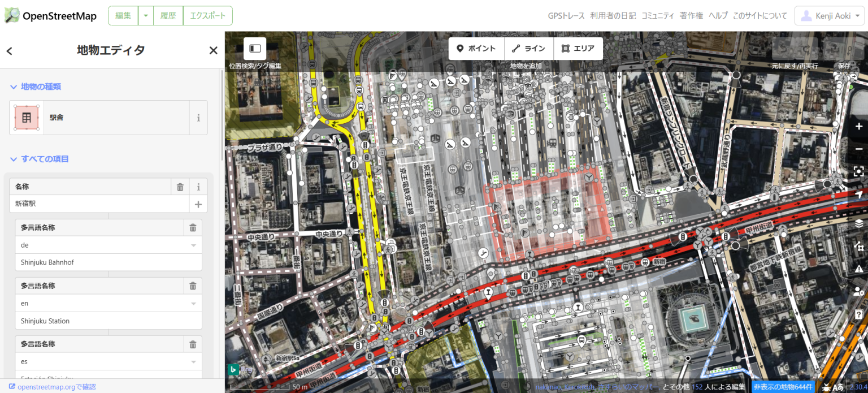The width and height of the screenshot is (868, 393).
Task: Zoom in on the map
Action: [858, 126]
